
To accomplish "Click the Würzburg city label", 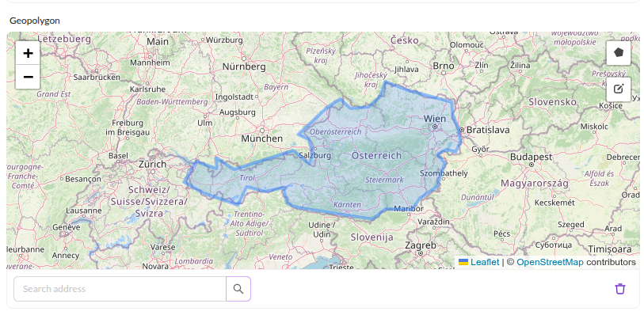I will pyautogui.click(x=224, y=40).
